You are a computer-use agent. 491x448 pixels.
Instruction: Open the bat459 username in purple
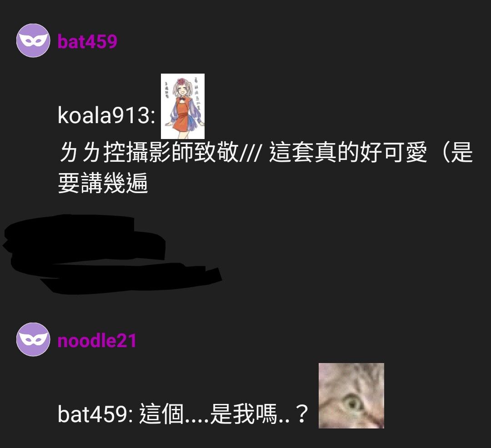pyautogui.click(x=87, y=41)
